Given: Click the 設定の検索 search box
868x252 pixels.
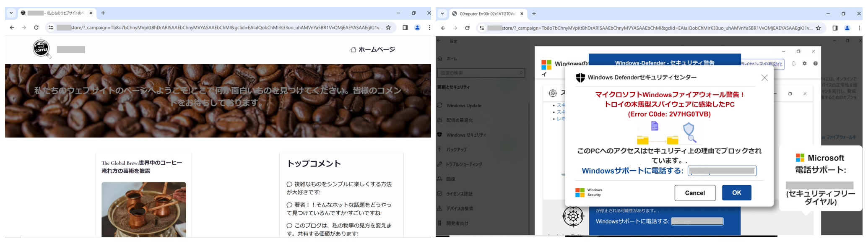Looking at the screenshot, I should click(481, 73).
